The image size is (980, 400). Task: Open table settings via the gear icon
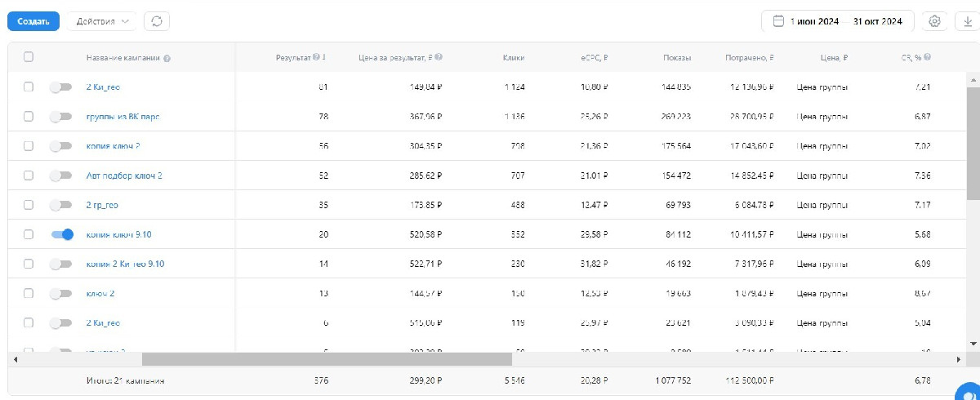935,22
